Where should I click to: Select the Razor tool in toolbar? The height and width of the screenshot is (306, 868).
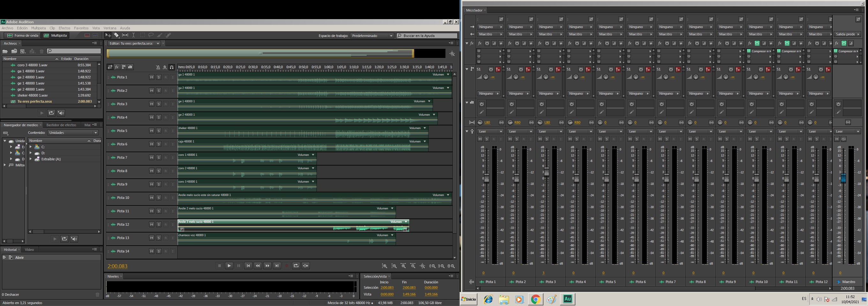(x=116, y=35)
